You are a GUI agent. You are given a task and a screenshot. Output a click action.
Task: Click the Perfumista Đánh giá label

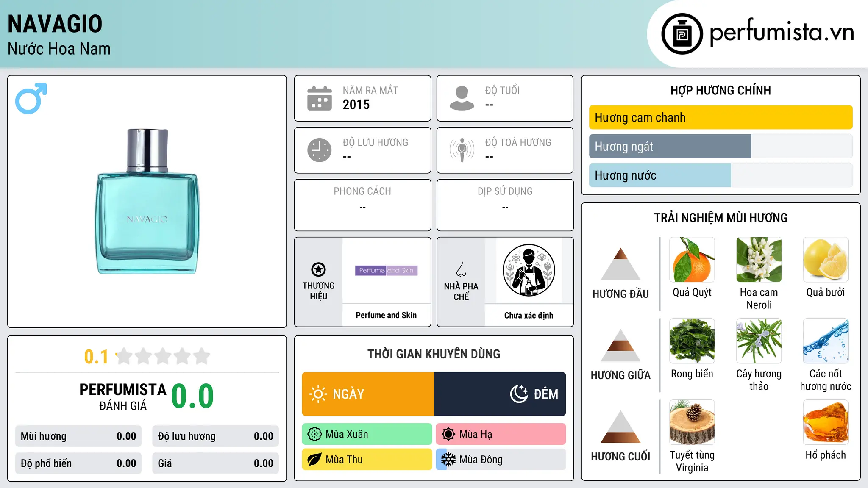[123, 396]
